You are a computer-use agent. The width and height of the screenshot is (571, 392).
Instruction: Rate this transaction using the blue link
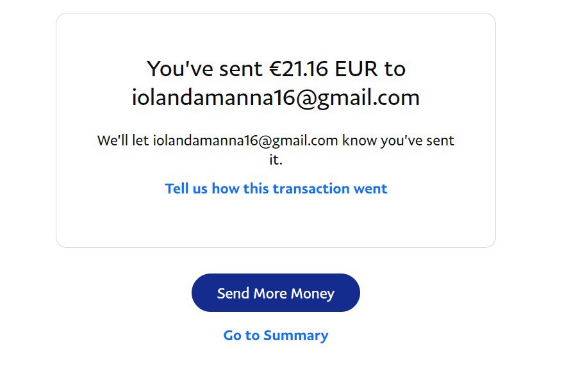276,189
